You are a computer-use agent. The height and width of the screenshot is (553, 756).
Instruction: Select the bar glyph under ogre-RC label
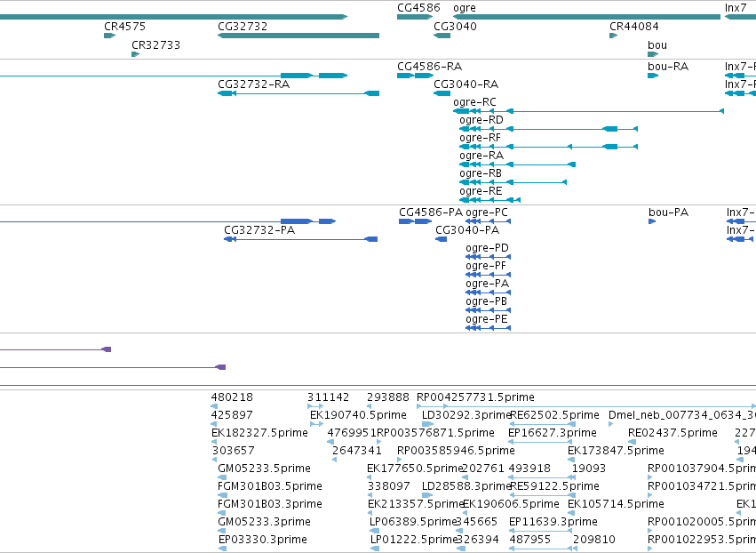[589, 111]
